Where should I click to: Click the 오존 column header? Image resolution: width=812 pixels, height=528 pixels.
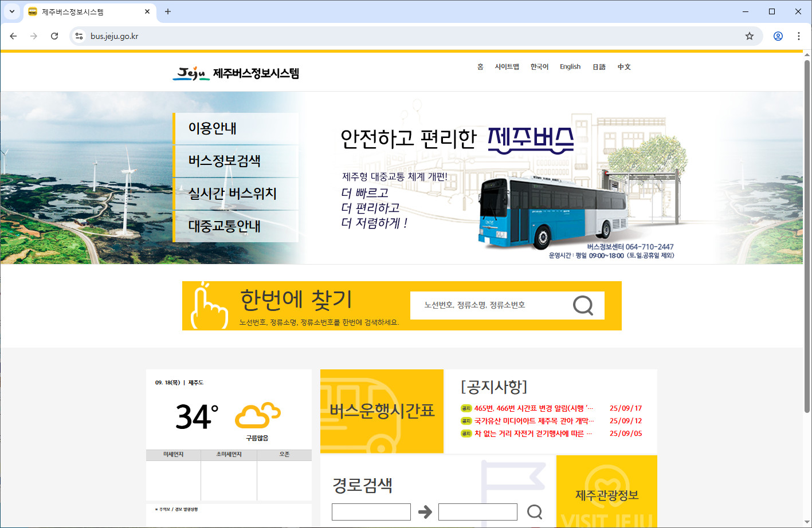coord(284,455)
